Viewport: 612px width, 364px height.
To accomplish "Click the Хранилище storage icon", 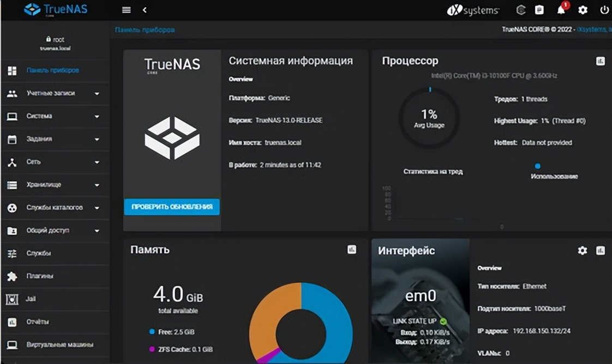I will click(x=12, y=185).
